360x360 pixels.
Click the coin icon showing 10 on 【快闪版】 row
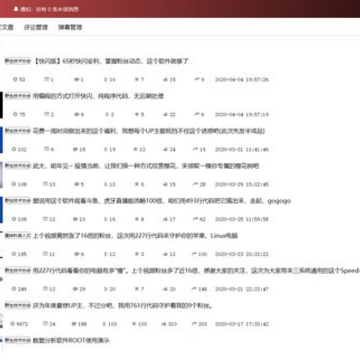pos(105,80)
